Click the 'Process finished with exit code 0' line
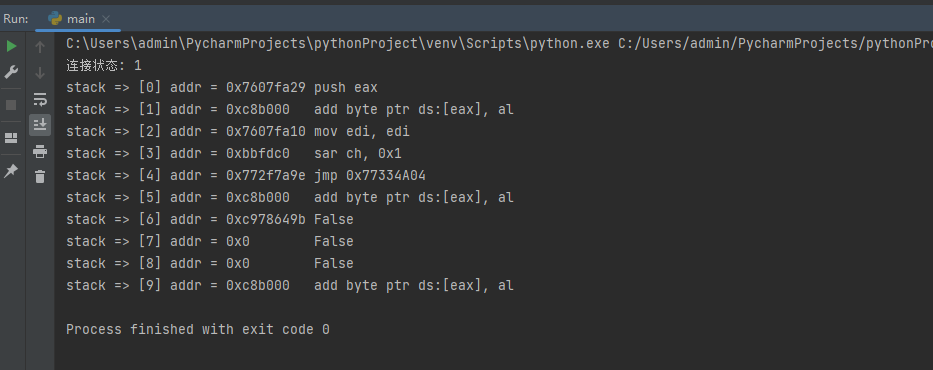Screen dimensions: 933x370 pyautogui.click(x=198, y=330)
